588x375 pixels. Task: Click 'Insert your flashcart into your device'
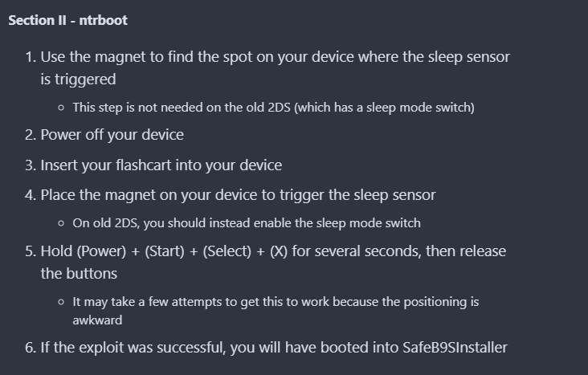(161, 165)
